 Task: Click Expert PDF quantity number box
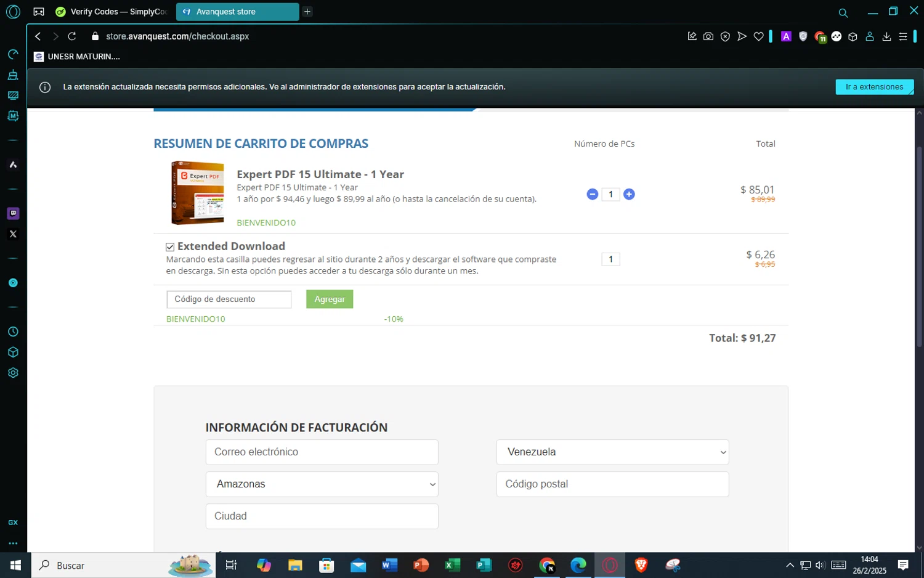(610, 194)
